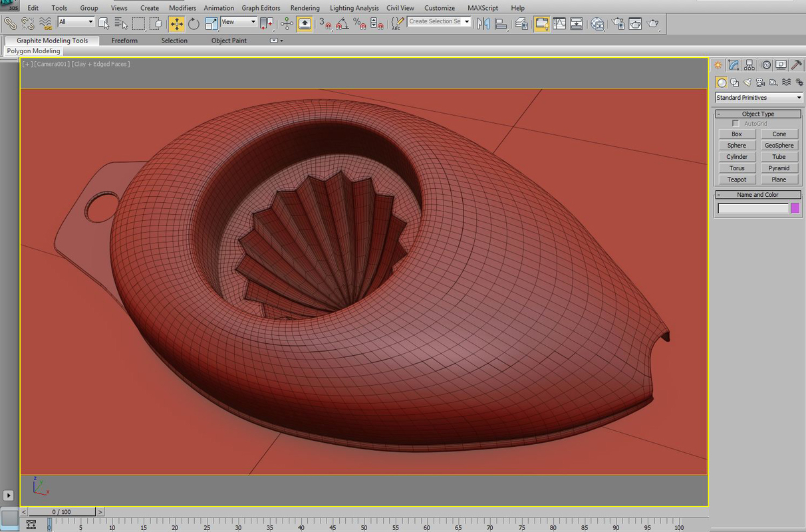Viewport: 806px width, 532px height.
Task: Open the Rendering menu
Action: 305,7
